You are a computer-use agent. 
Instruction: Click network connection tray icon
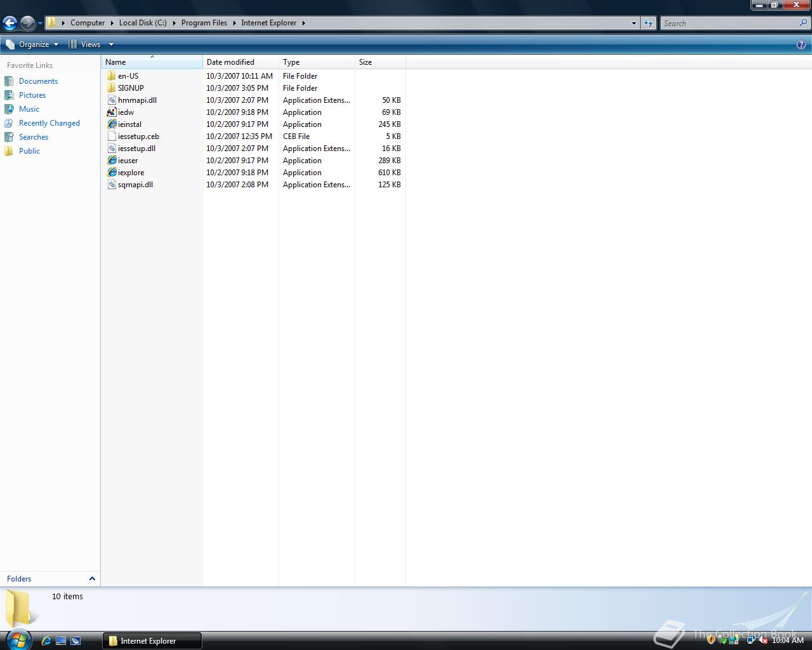pos(751,640)
